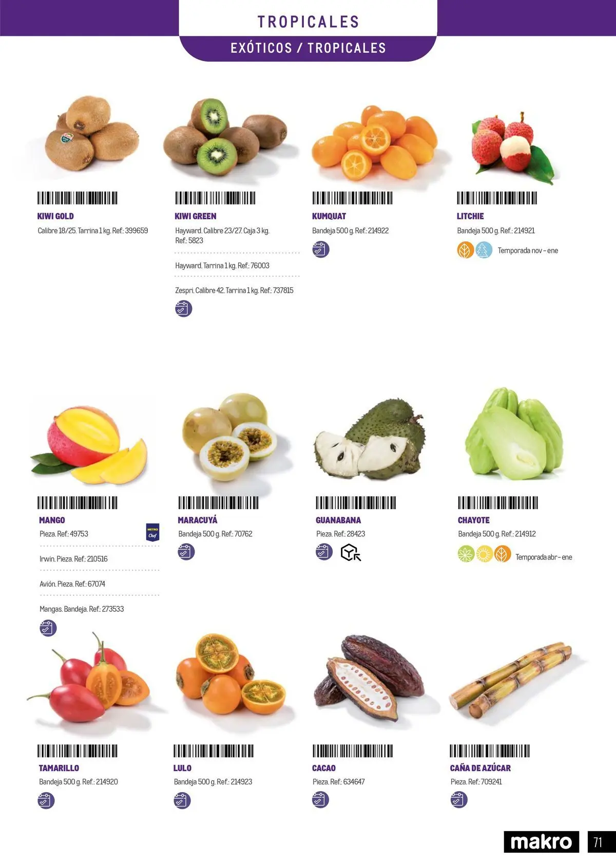The width and height of the screenshot is (616, 863).
Task: Open the Maracuyá product title
Action: pos(198,520)
